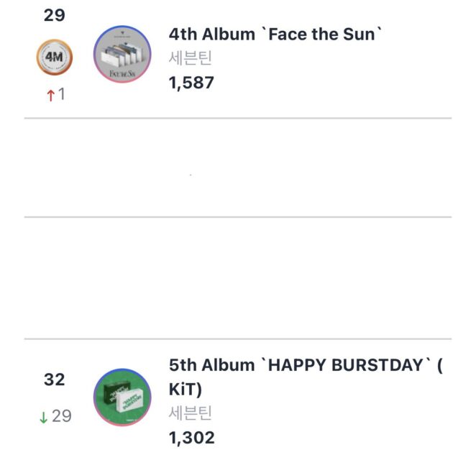
Task: Open the 4th Album `Face the Sun` title
Action: (273, 34)
